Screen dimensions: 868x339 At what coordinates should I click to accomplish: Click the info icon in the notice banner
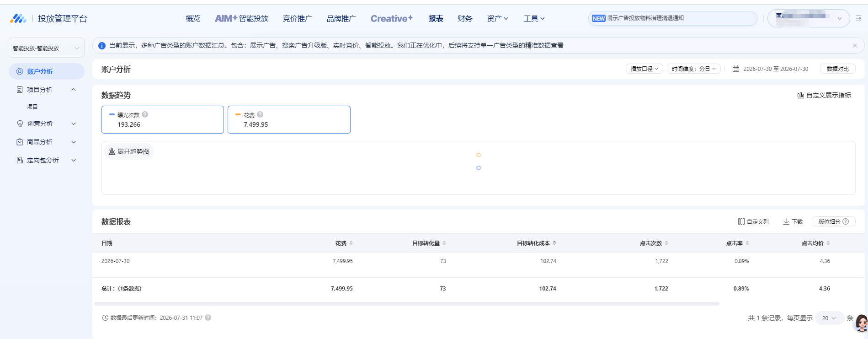click(x=102, y=46)
